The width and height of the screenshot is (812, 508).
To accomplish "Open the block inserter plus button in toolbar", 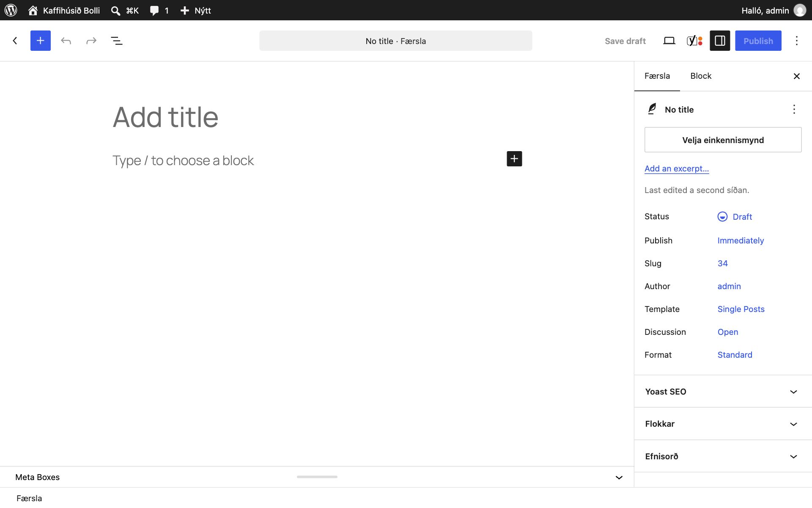I will coord(41,41).
